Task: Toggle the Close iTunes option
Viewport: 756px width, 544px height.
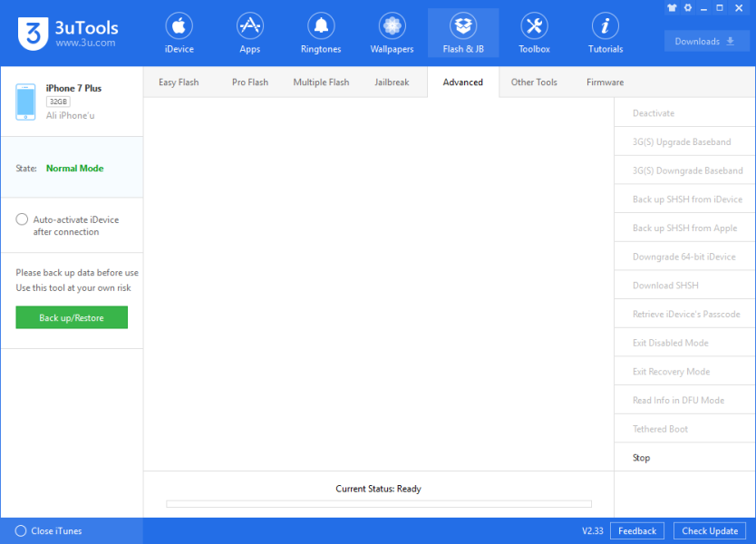Action: [x=21, y=531]
